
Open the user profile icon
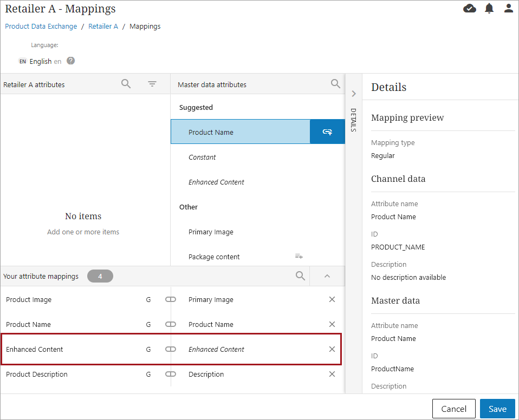(508, 8)
